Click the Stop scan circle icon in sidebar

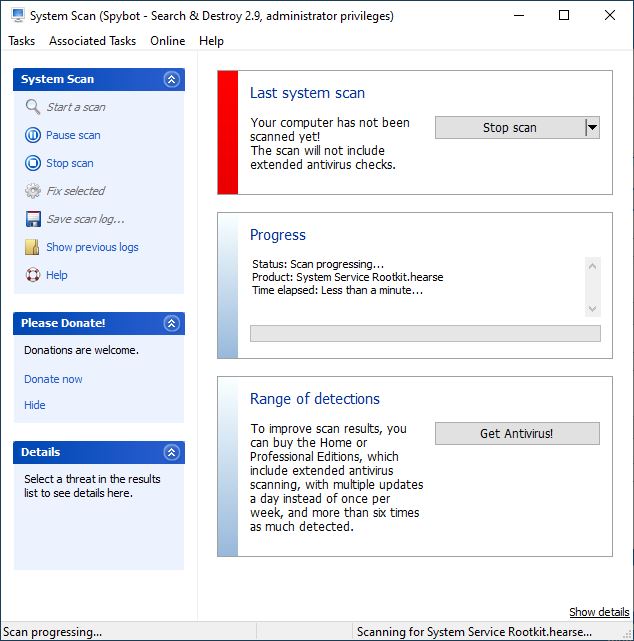pos(33,163)
